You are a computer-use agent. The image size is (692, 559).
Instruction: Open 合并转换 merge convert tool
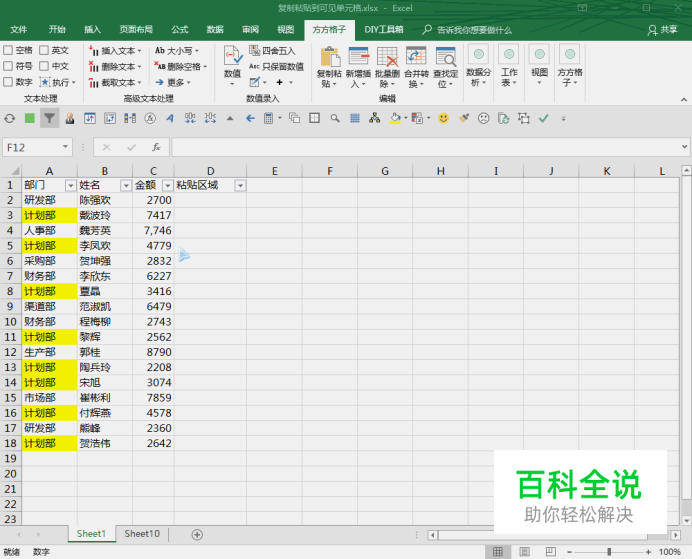click(416, 68)
